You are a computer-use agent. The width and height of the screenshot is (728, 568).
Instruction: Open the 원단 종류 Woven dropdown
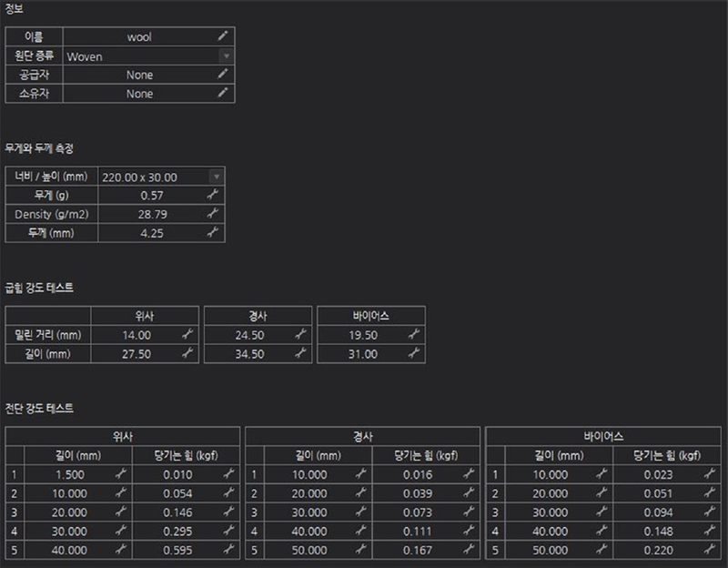pos(226,56)
